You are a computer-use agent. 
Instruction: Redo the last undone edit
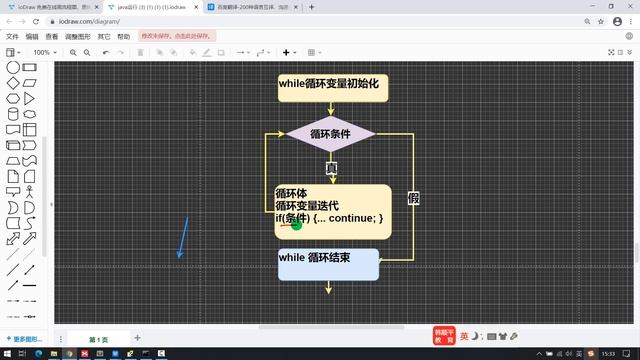[120, 53]
